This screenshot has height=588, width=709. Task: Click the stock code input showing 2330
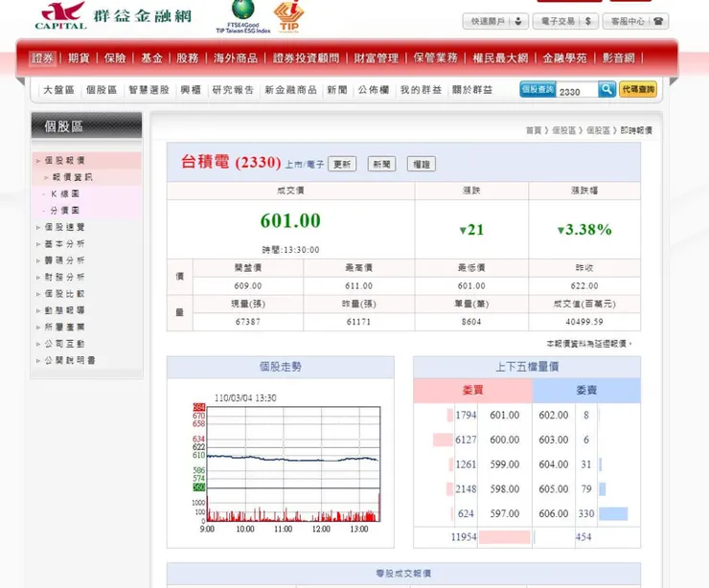(577, 90)
